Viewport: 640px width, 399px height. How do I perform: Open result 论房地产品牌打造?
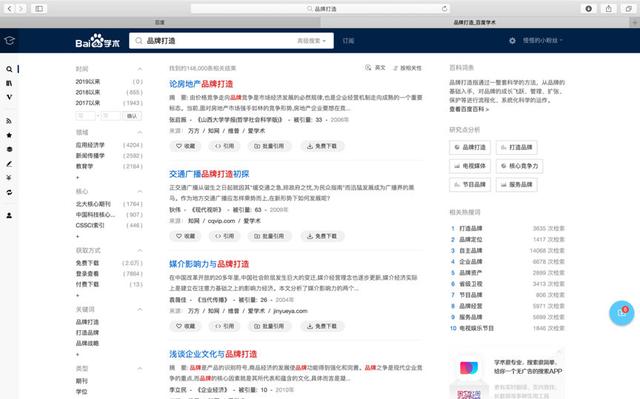coord(201,84)
